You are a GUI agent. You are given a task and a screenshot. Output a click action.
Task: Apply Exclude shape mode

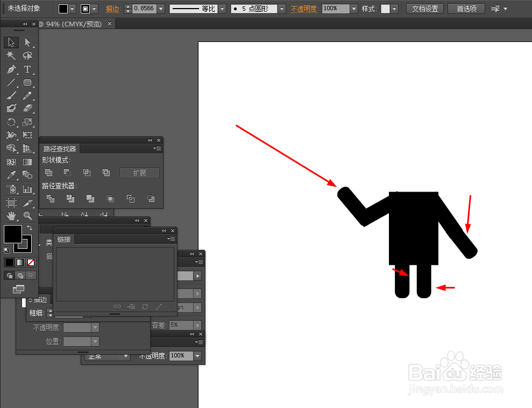(106, 172)
